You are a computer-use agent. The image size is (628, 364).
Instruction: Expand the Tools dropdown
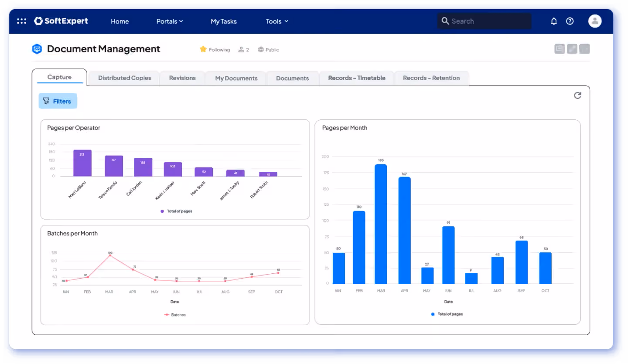tap(277, 21)
